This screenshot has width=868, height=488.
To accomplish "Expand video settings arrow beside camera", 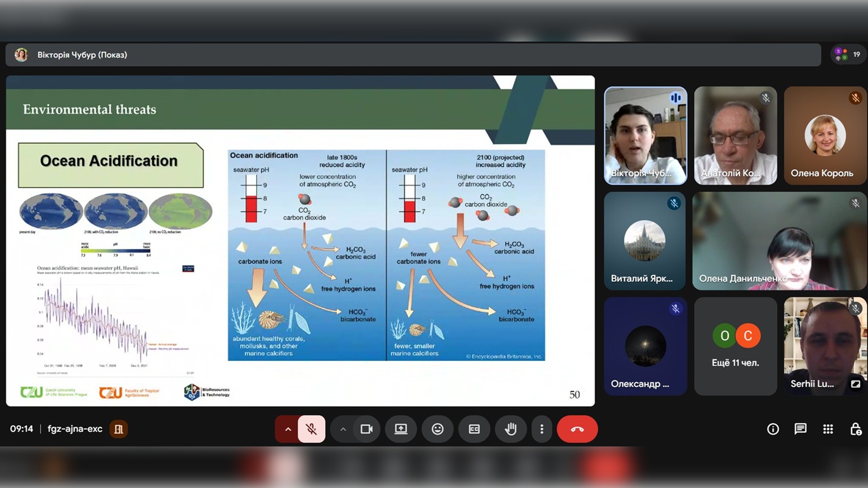I will (343, 429).
